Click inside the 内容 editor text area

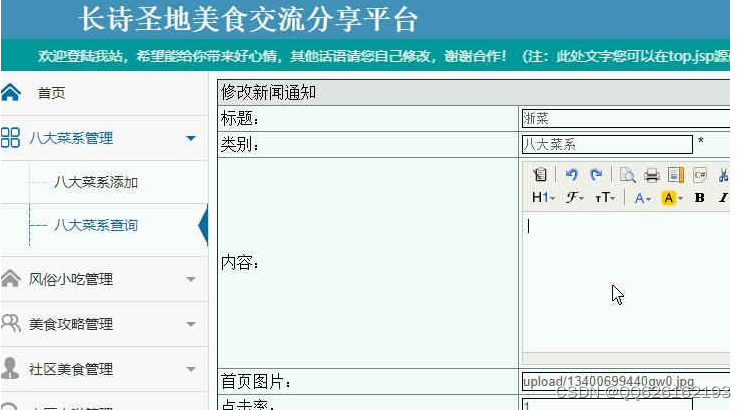(x=627, y=283)
